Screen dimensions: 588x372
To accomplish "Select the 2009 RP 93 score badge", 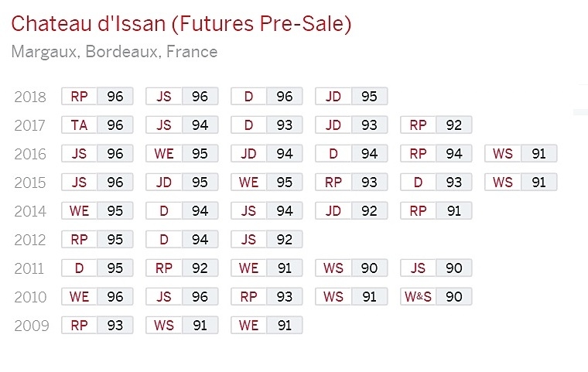I will (97, 326).
